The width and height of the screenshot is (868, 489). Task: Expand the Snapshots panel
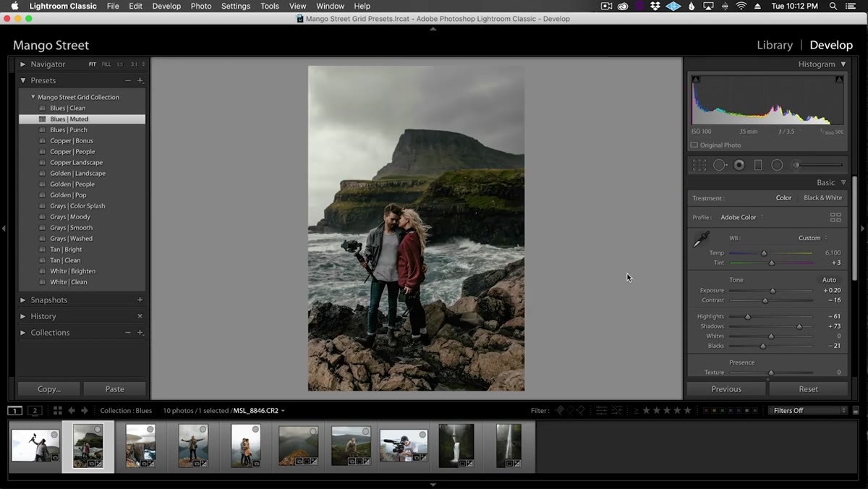click(x=23, y=299)
